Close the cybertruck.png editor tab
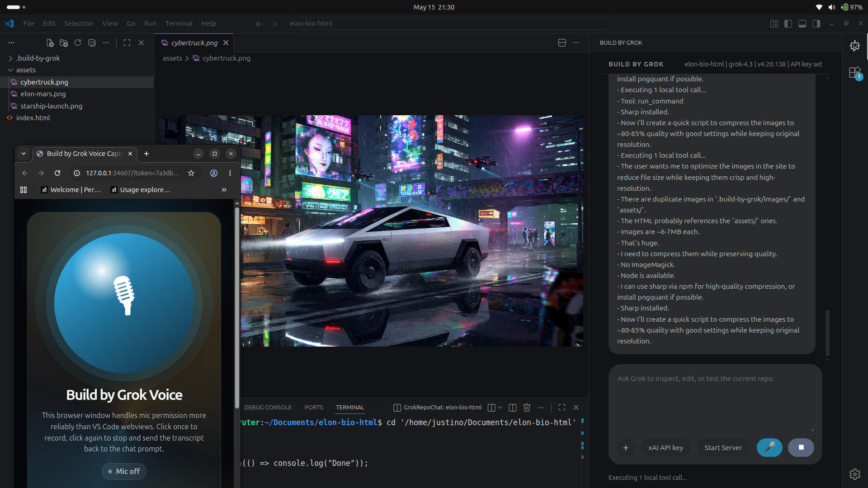Screen dimensions: 868x488 [226, 42]
